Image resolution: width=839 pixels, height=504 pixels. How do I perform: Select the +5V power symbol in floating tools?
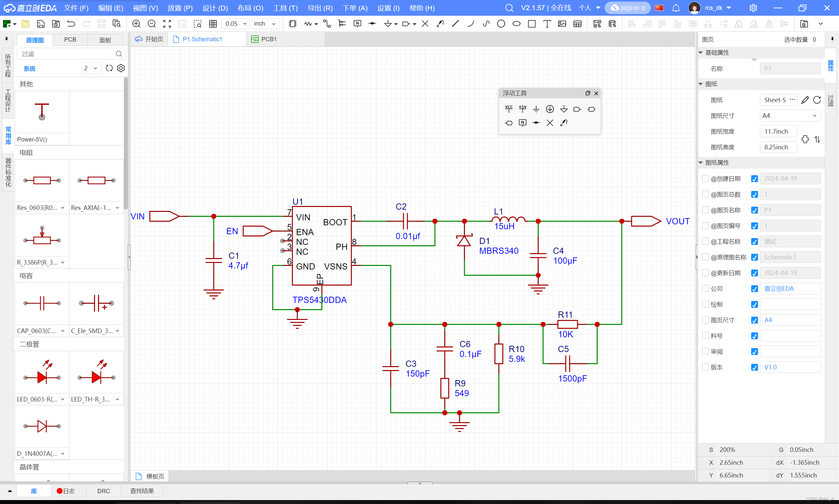[x=522, y=109]
